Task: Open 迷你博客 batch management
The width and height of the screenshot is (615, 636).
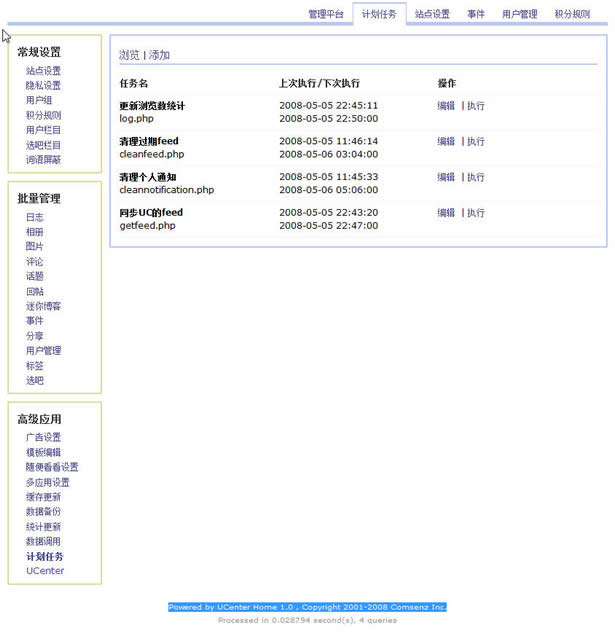Action: point(43,306)
